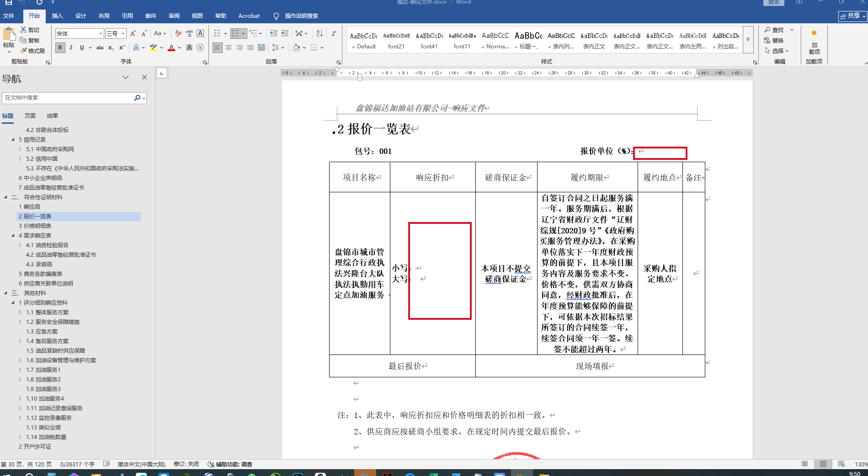Open the 页面 (Pages) navigation tab

30,116
